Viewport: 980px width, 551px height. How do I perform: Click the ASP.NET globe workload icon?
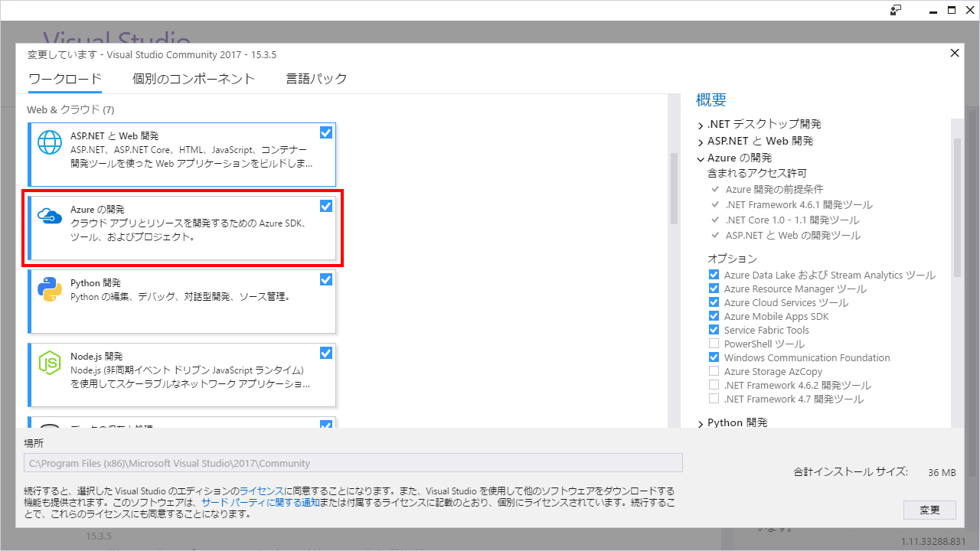point(51,142)
